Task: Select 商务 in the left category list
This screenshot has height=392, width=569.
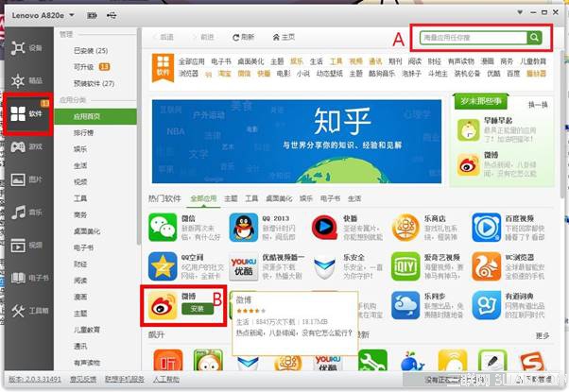Action: 80,214
